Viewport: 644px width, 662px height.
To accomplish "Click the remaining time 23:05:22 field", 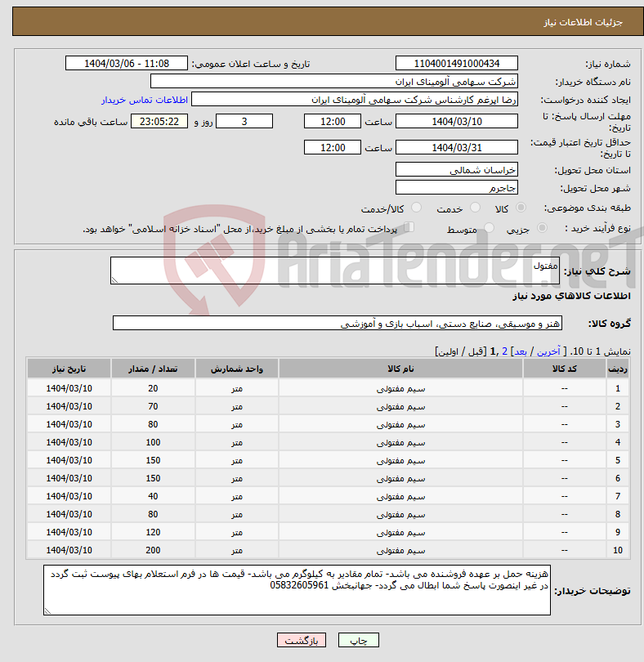I will [159, 121].
